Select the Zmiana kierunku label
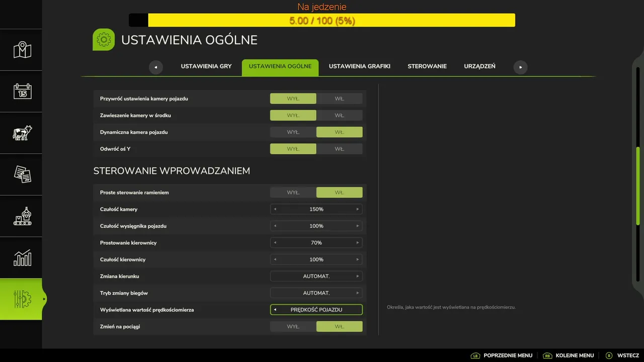Screen dimensions: 644x362 click(x=120, y=277)
